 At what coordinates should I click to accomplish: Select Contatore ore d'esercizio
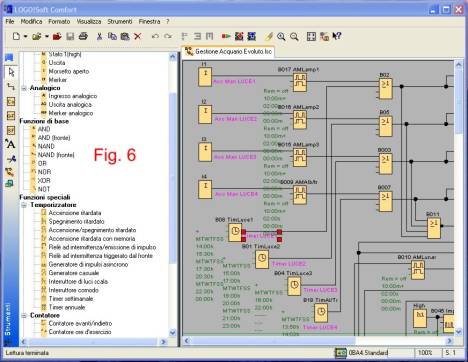(x=80, y=332)
